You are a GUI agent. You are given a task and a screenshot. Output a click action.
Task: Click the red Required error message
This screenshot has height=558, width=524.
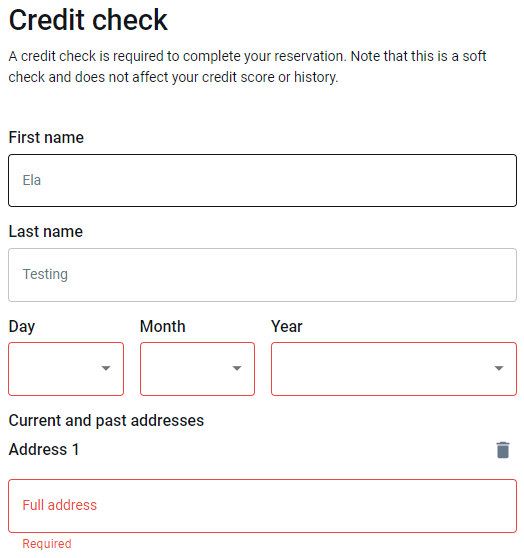pos(47,544)
